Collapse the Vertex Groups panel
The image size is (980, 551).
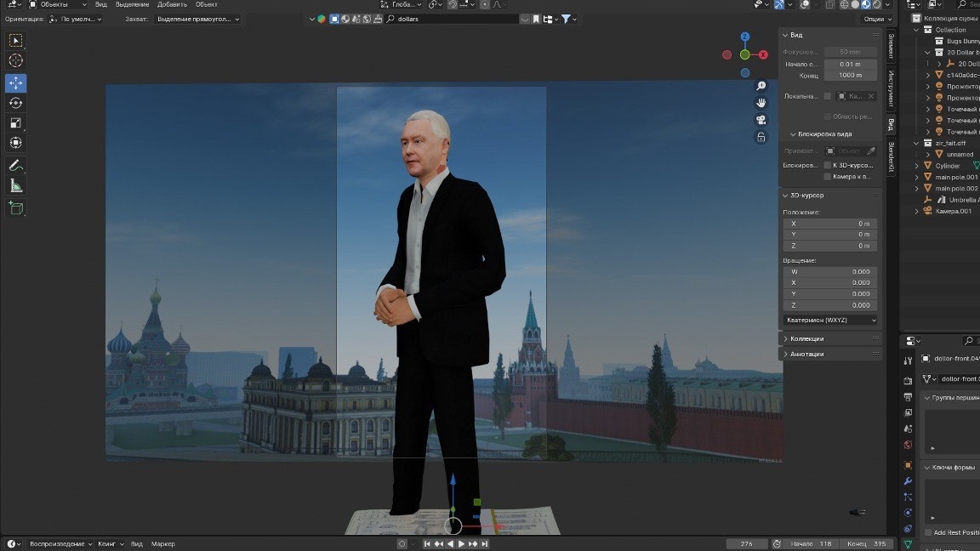[927, 398]
